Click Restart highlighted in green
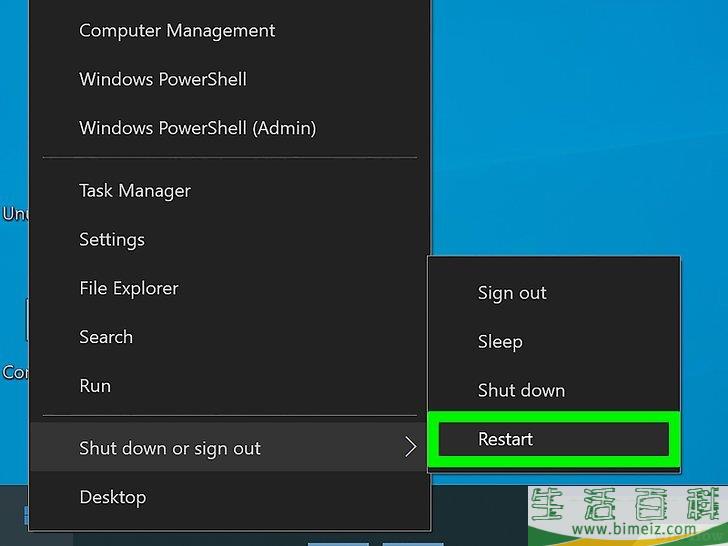Image resolution: width=728 pixels, height=546 pixels. click(553, 439)
